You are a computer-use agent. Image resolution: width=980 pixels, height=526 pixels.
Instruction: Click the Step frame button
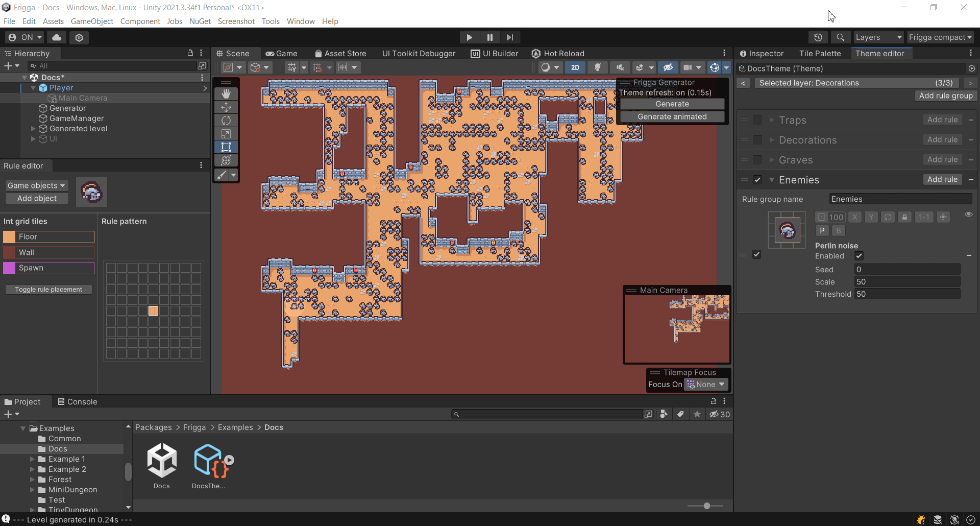[509, 37]
